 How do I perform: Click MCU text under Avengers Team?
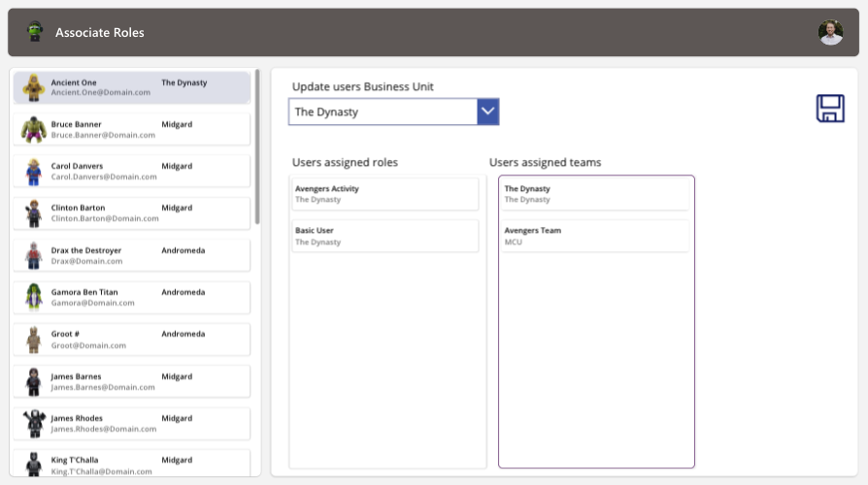514,242
